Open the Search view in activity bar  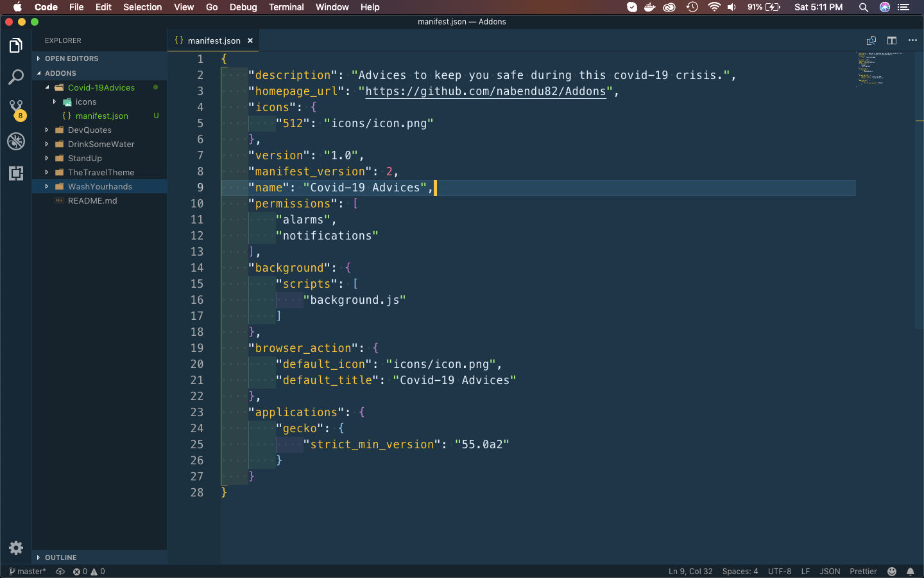16,77
